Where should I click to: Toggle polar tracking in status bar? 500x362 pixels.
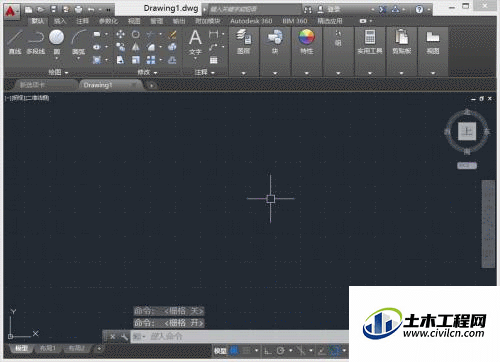coord(281,351)
